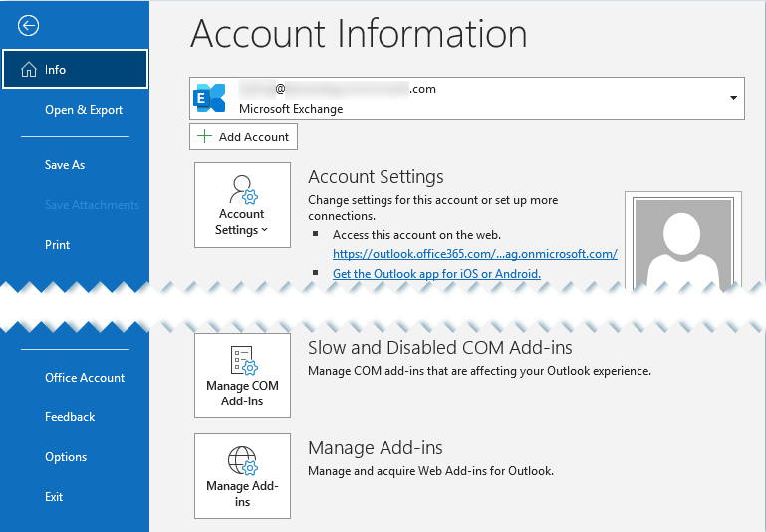
Task: Click the Manage COM Add-ins button
Action: (242, 376)
